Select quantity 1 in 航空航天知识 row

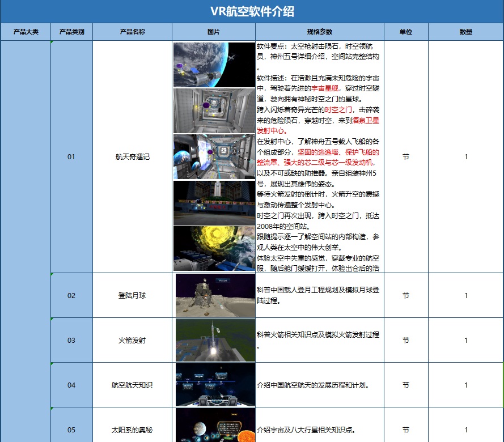(466, 385)
